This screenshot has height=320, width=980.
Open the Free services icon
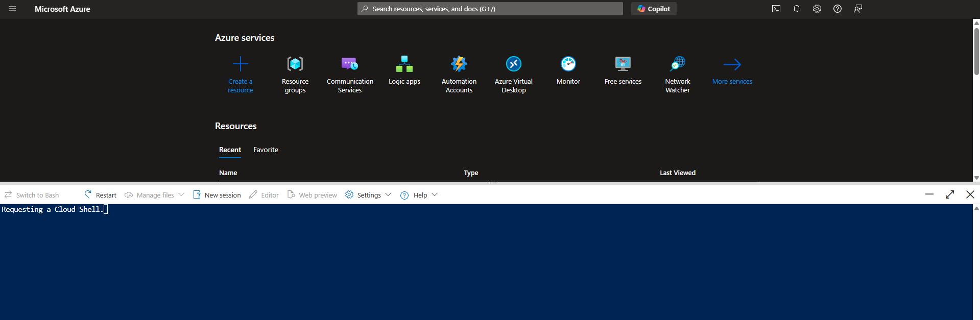point(623,64)
